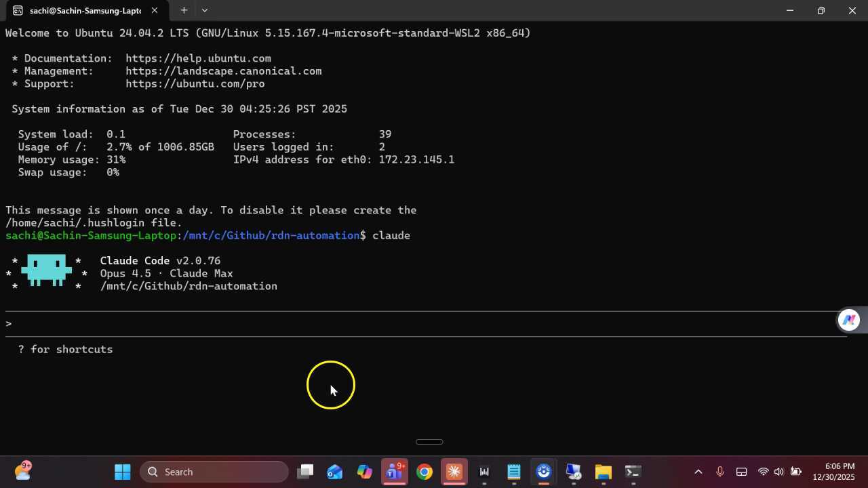Click the "System load: 0.1" line
868x488 pixels.
click(x=72, y=134)
